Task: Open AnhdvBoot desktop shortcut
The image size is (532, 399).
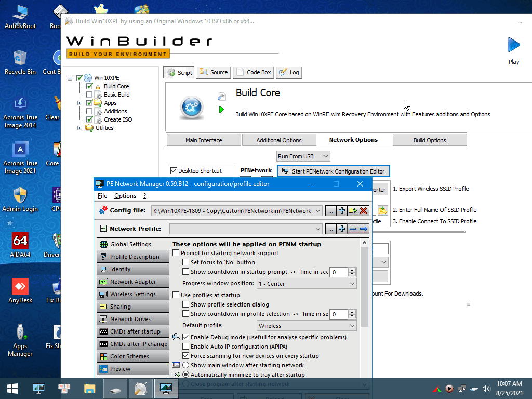Action: [20, 16]
